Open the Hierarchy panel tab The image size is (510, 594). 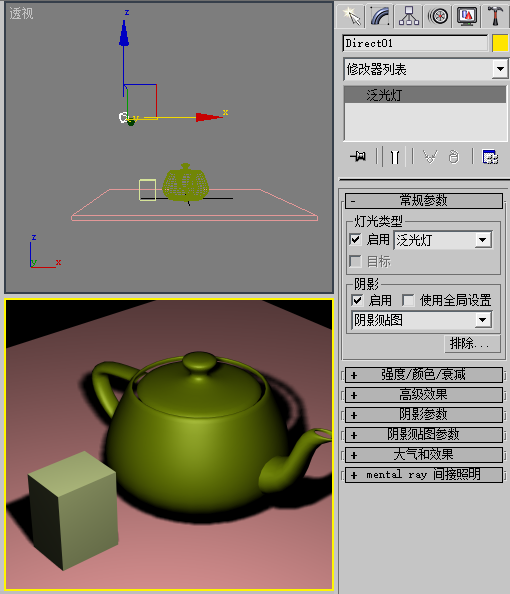click(x=409, y=16)
